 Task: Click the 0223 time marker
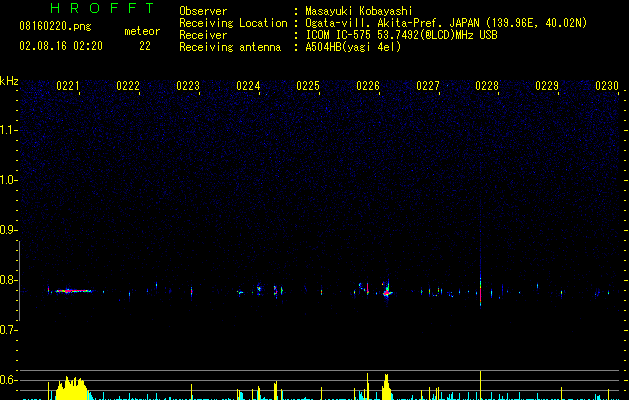coord(188,86)
